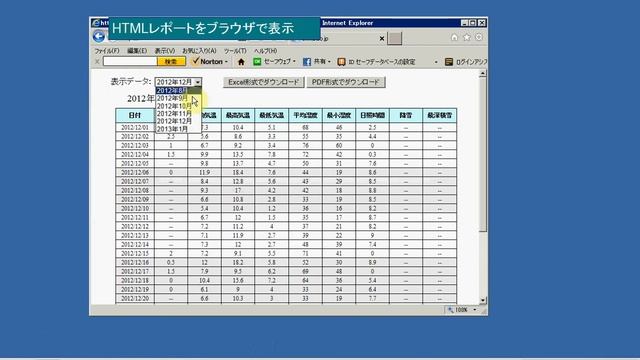Expand the Norton dropdown arrow
Viewport: 640px width, 360px height.
(x=226, y=62)
